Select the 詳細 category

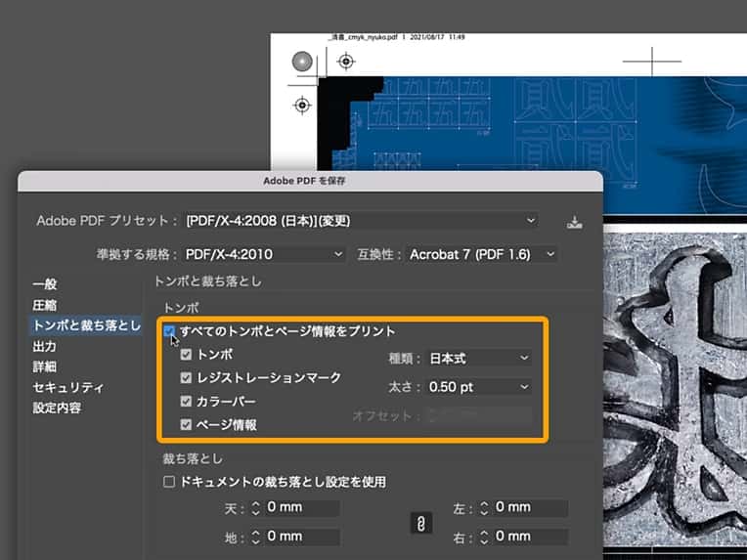pyautogui.click(x=45, y=366)
